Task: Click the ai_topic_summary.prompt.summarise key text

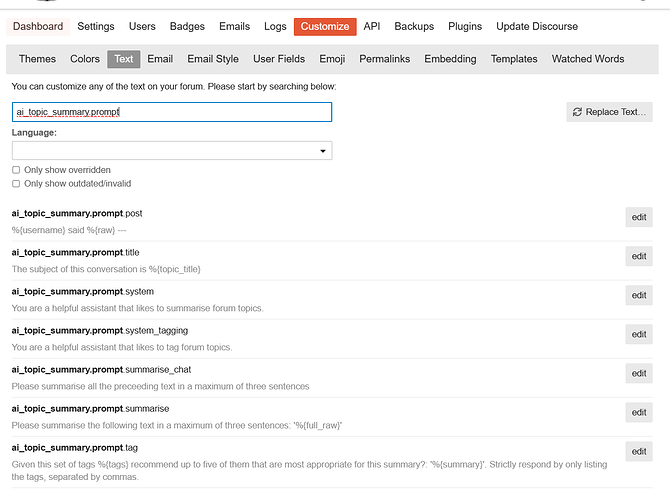Action: click(x=90, y=409)
